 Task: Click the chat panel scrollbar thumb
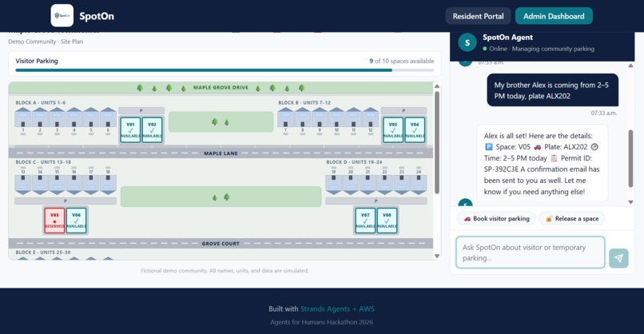pos(630,158)
